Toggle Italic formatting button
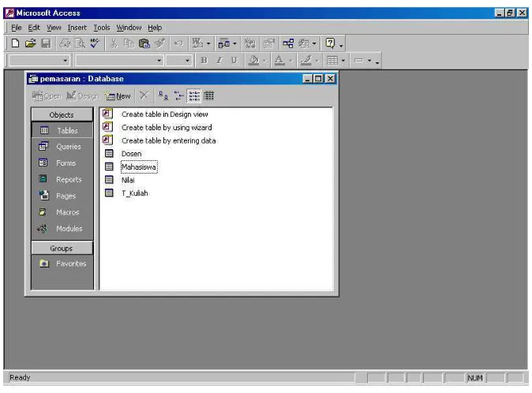The height and width of the screenshot is (393, 532). pos(219,60)
